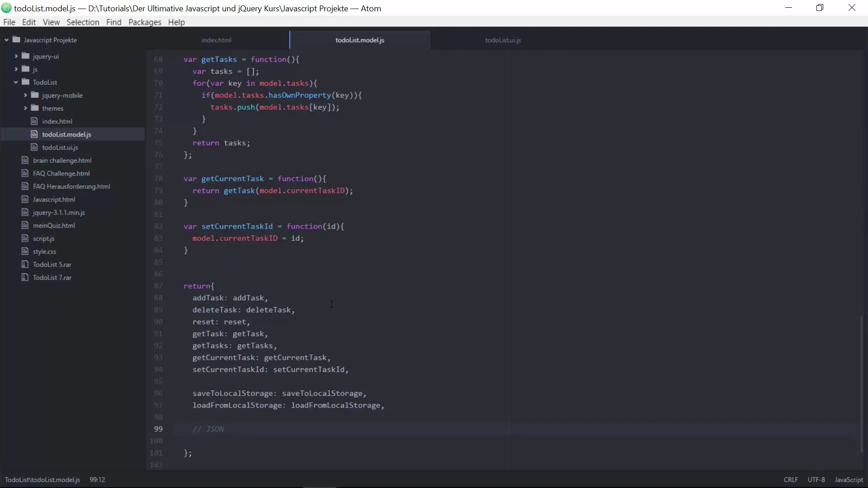
Task: Open brain challenge.html from the tree
Action: click(62, 160)
